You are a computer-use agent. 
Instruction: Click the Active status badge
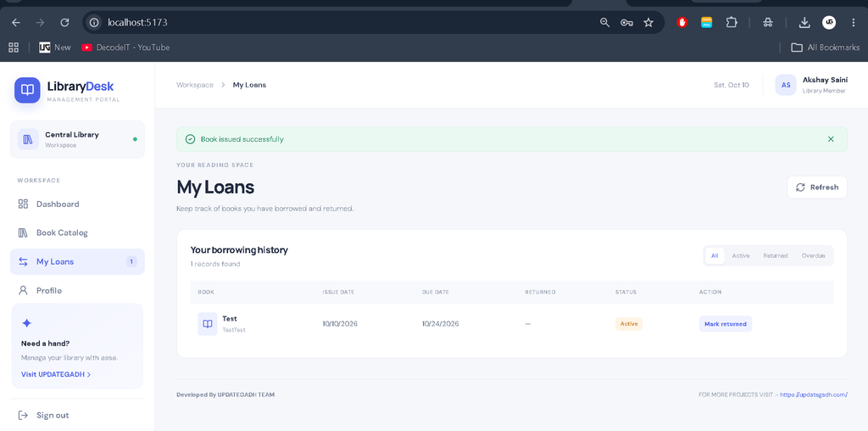pyautogui.click(x=629, y=324)
